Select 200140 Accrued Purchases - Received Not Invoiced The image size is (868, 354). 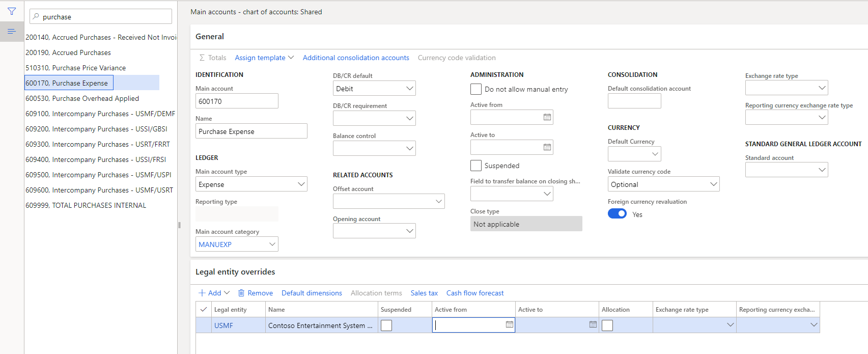(101, 37)
